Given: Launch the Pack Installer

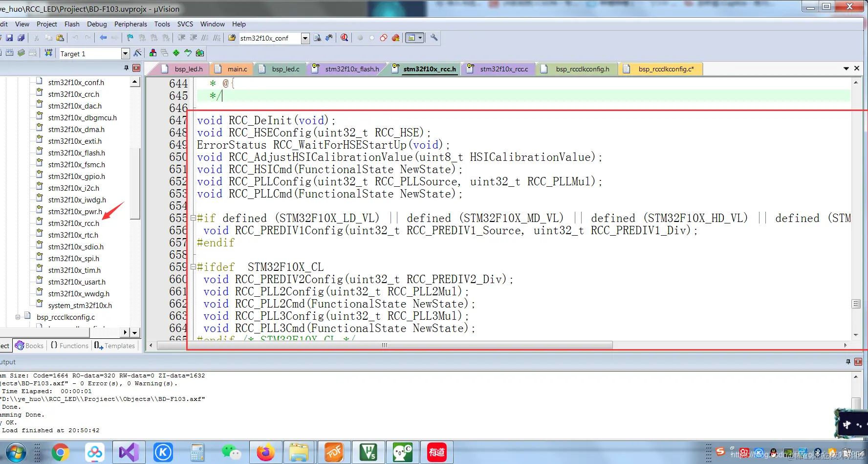Looking at the screenshot, I should coord(200,53).
